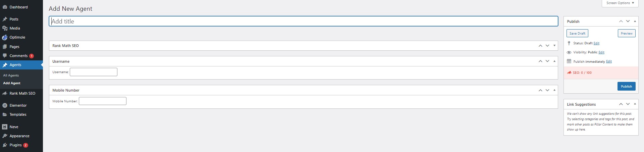Open Plugins via the plug icon
This screenshot has width=644, height=152.
coord(5,145)
